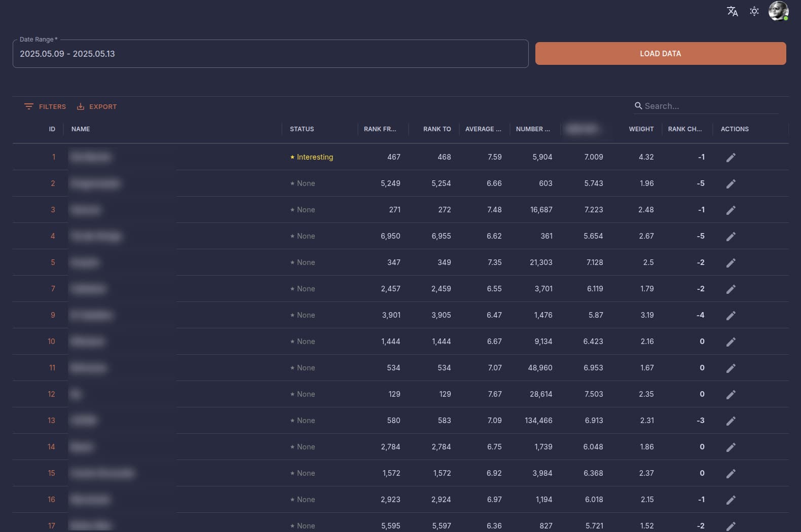
Task: Open the user avatar menu
Action: [778, 11]
